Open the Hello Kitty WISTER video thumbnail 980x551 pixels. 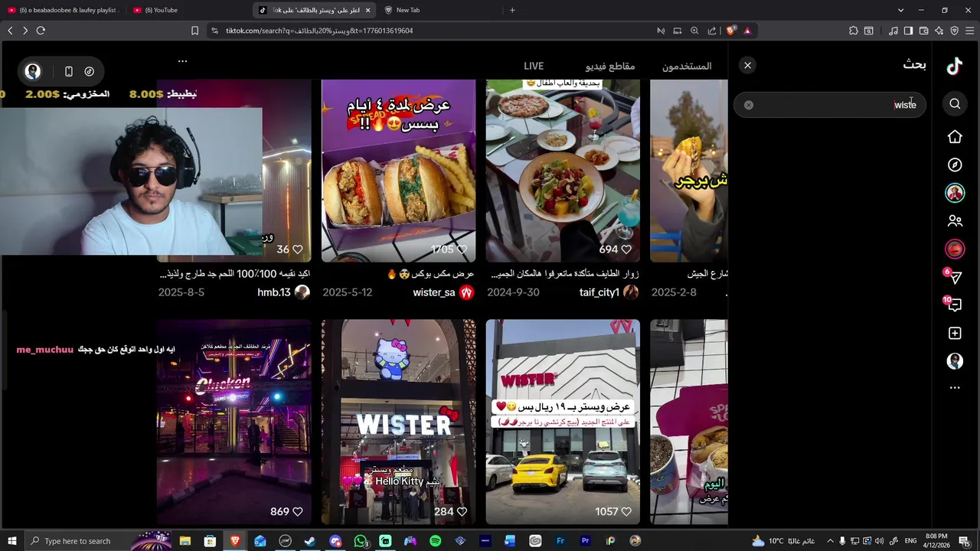coord(398,422)
